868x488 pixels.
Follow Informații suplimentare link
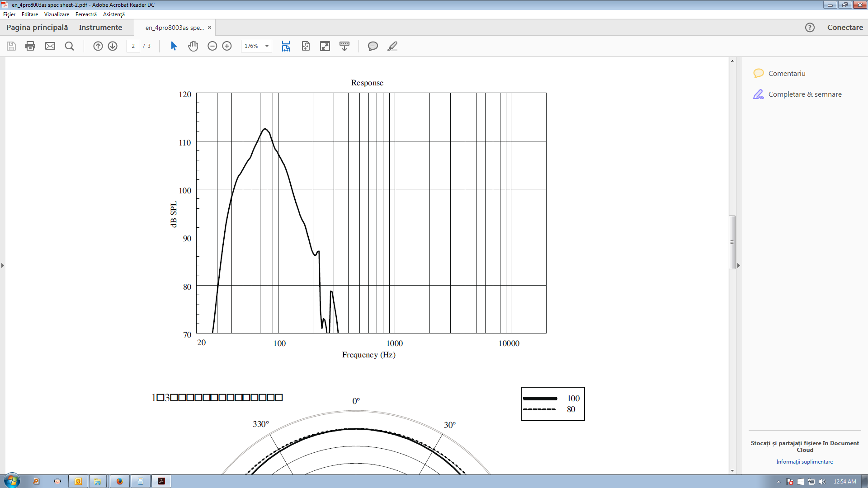(x=804, y=462)
